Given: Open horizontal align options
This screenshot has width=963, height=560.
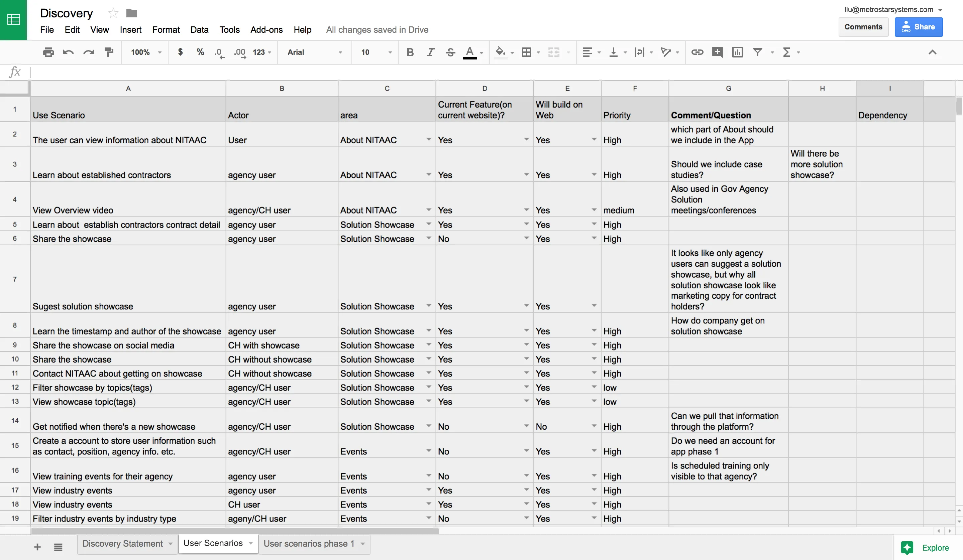Looking at the screenshot, I should pos(591,52).
